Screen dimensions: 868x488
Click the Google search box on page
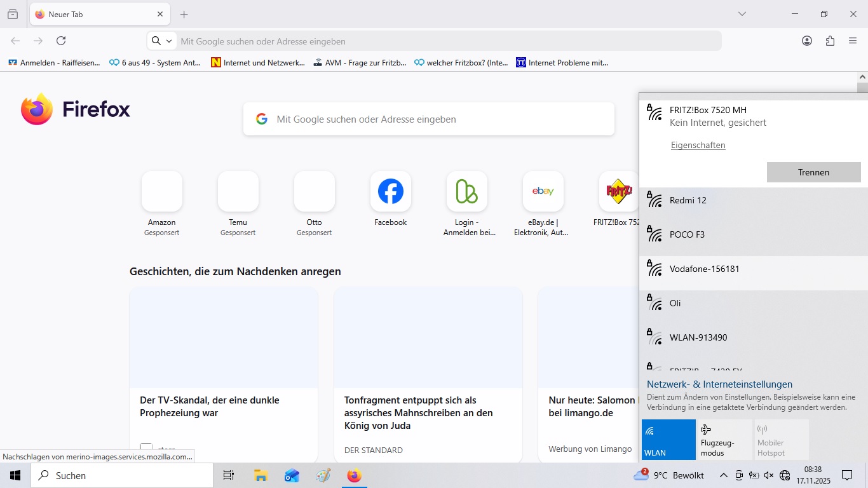coord(429,119)
